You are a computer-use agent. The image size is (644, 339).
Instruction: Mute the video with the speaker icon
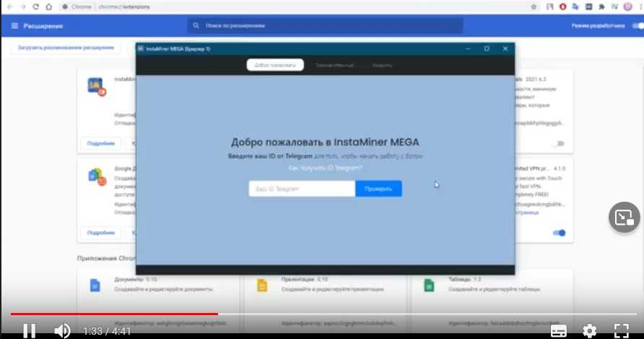tap(63, 330)
